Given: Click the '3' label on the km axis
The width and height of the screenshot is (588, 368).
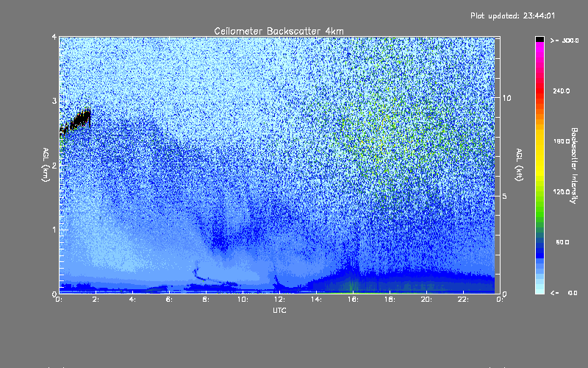Looking at the screenshot, I should 54,101.
